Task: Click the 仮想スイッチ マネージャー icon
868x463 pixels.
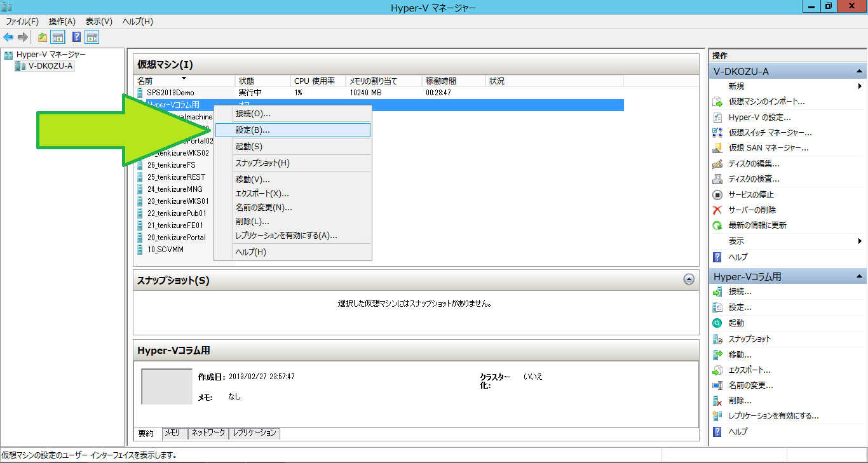Action: click(x=717, y=133)
